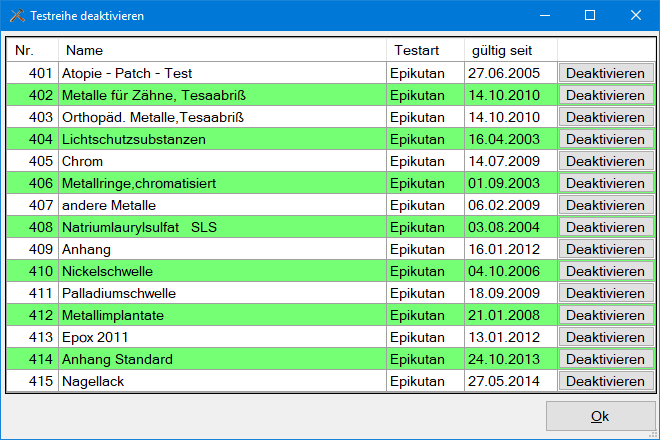Select the Palladiumschwelle row name

click(x=120, y=293)
